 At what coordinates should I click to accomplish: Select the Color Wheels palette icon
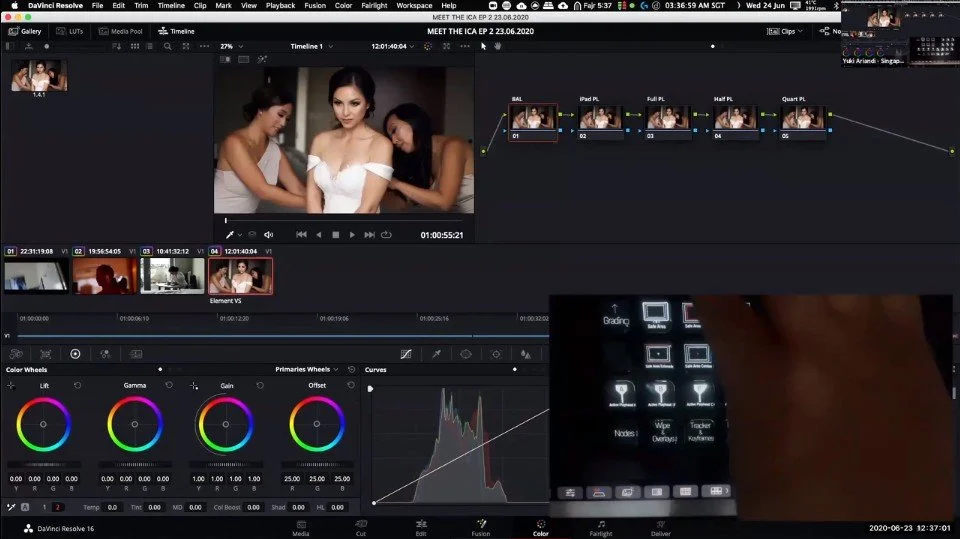point(75,354)
